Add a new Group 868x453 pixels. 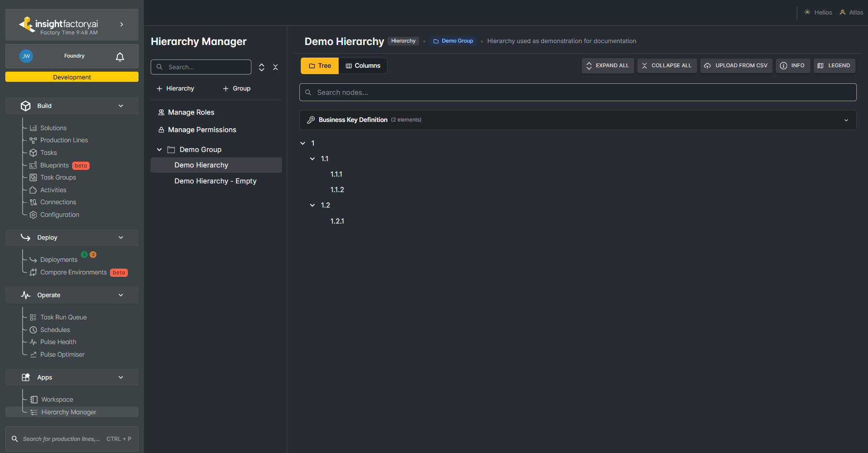(x=236, y=89)
